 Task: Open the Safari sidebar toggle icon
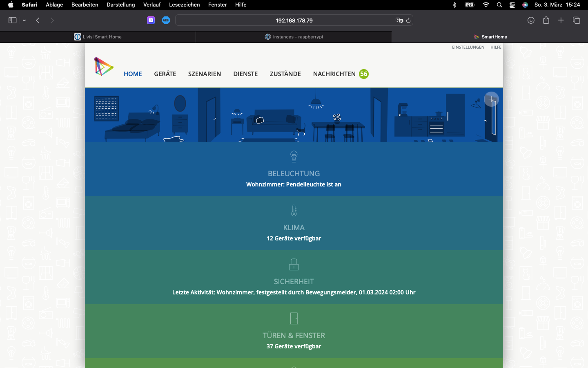coord(12,20)
